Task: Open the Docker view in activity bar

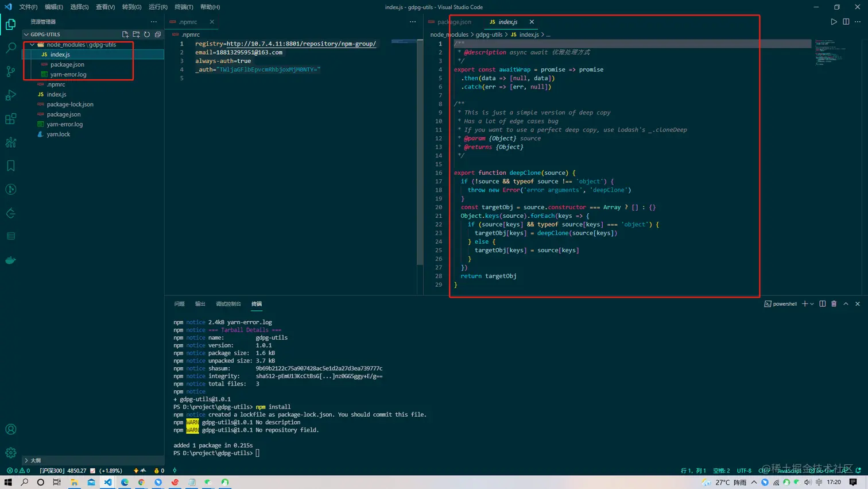Action: (10, 260)
